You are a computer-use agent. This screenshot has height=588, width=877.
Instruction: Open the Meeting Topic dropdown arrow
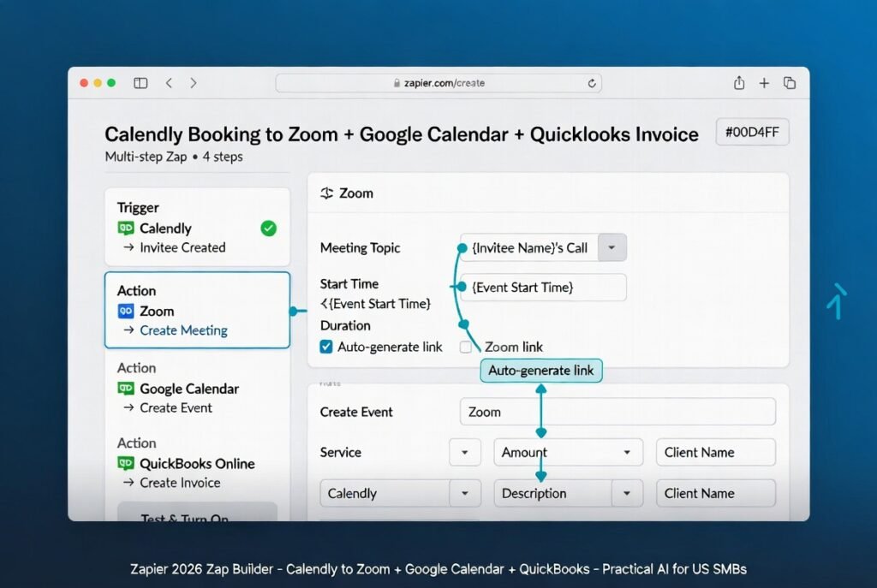tap(612, 247)
